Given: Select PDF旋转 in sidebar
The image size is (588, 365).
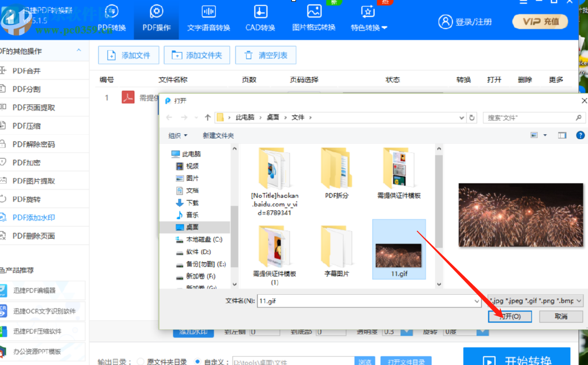Looking at the screenshot, I should 44,199.
